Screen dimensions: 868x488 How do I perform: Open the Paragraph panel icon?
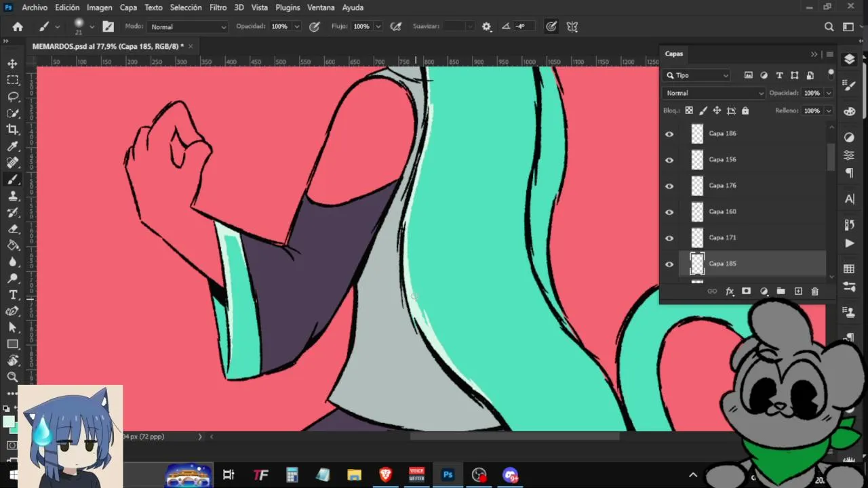[849, 173]
